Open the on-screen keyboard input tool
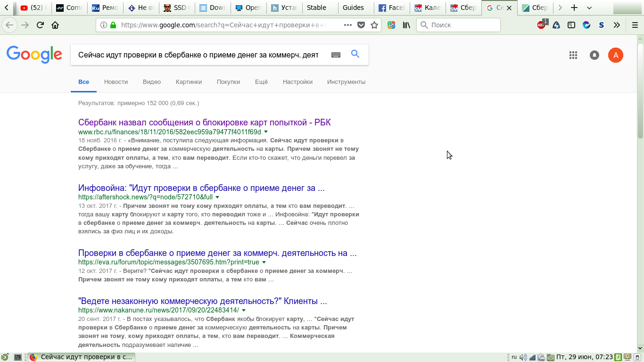Image resolution: width=644 pixels, height=362 pixels. coord(336,55)
